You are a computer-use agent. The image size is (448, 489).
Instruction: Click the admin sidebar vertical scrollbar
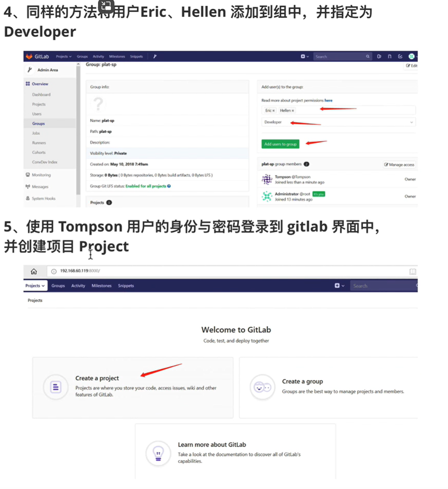coord(78,131)
